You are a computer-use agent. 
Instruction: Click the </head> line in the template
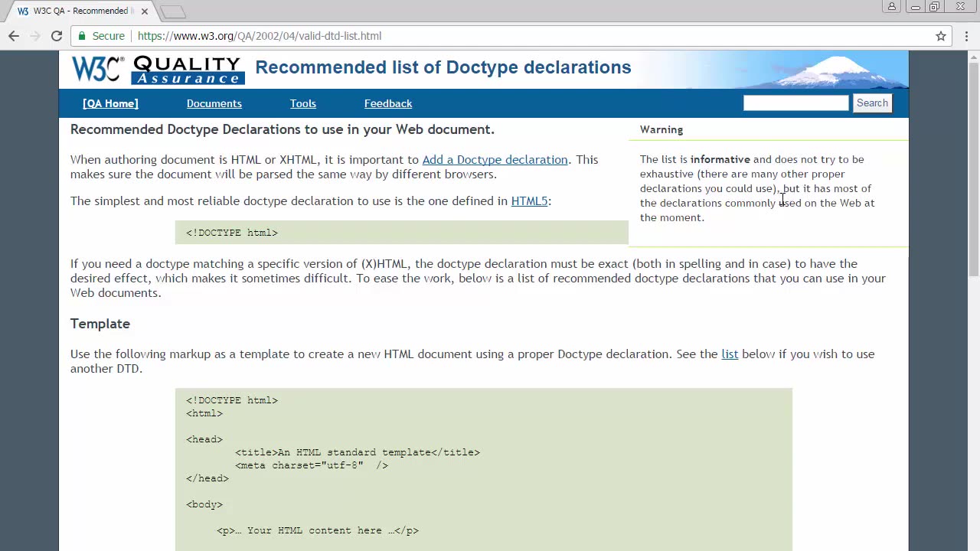[x=207, y=478]
